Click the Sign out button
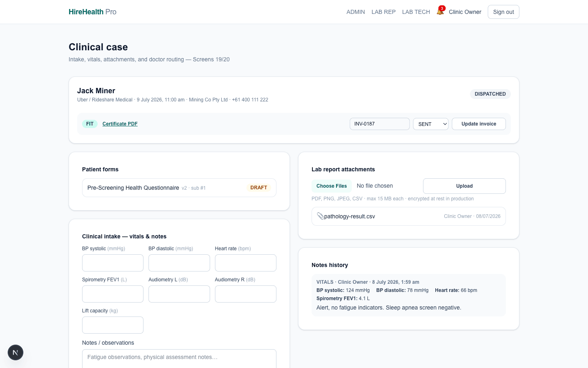Image resolution: width=588 pixels, height=368 pixels. click(503, 12)
